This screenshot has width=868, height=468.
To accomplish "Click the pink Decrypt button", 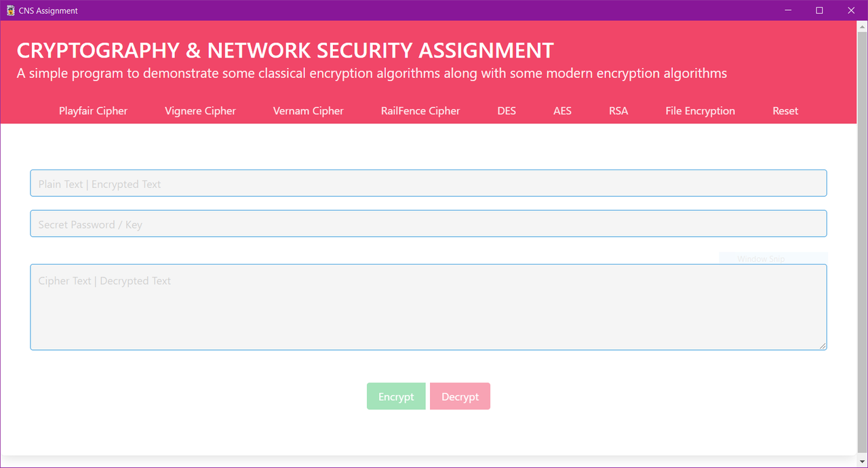I will click(460, 397).
